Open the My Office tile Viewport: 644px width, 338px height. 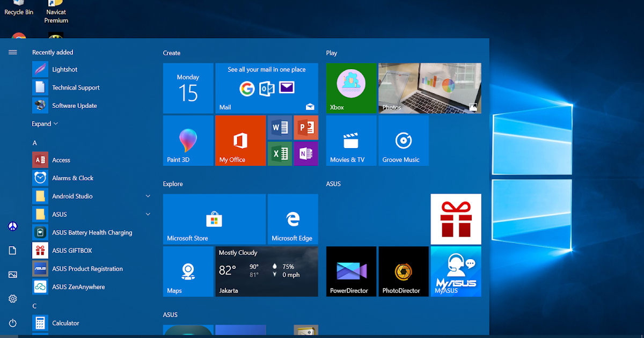click(240, 141)
